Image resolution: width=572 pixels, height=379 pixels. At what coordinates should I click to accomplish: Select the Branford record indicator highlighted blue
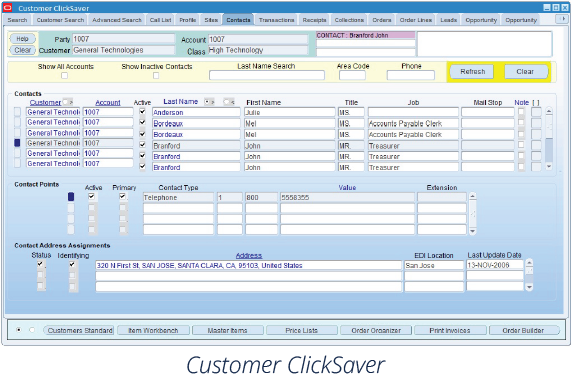point(17,143)
